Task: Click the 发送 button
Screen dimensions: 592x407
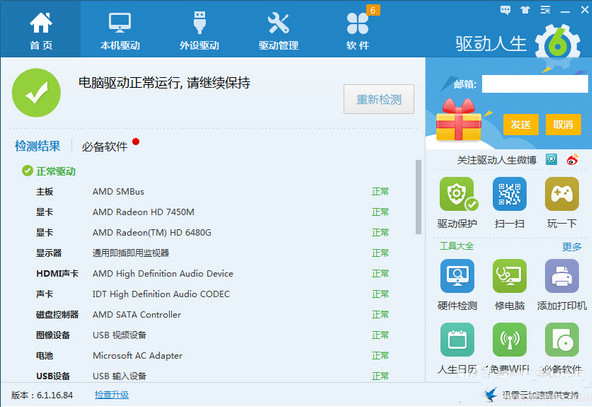Action: coord(521,124)
